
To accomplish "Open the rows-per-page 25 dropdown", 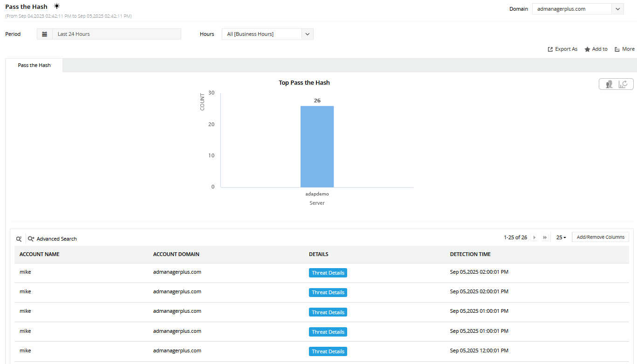I will coord(561,237).
